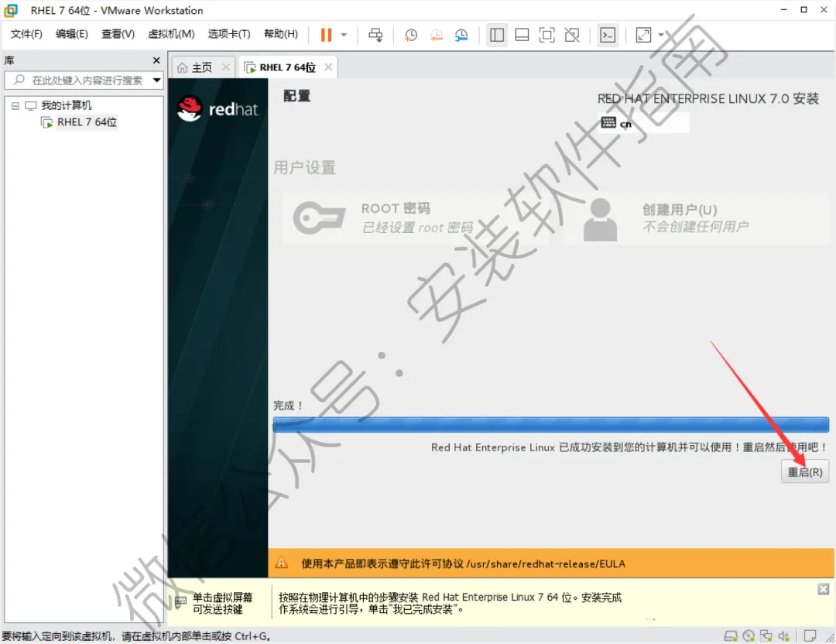The width and height of the screenshot is (836, 644).
Task: Open the 编辑(E) menu
Action: [71, 34]
